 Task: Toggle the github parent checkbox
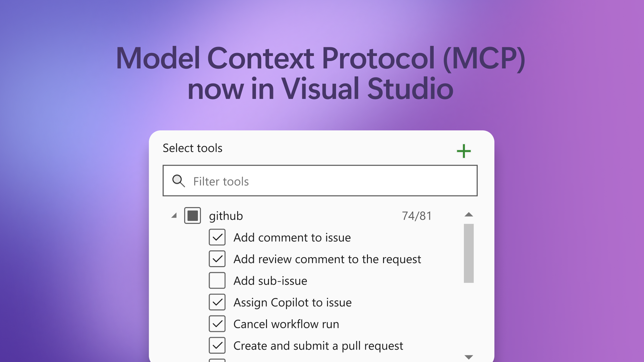point(193,216)
